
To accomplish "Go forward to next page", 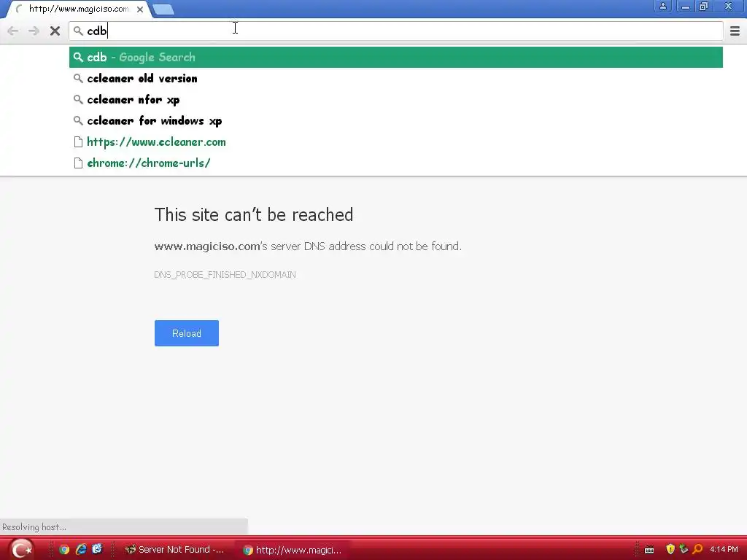I will pos(34,31).
